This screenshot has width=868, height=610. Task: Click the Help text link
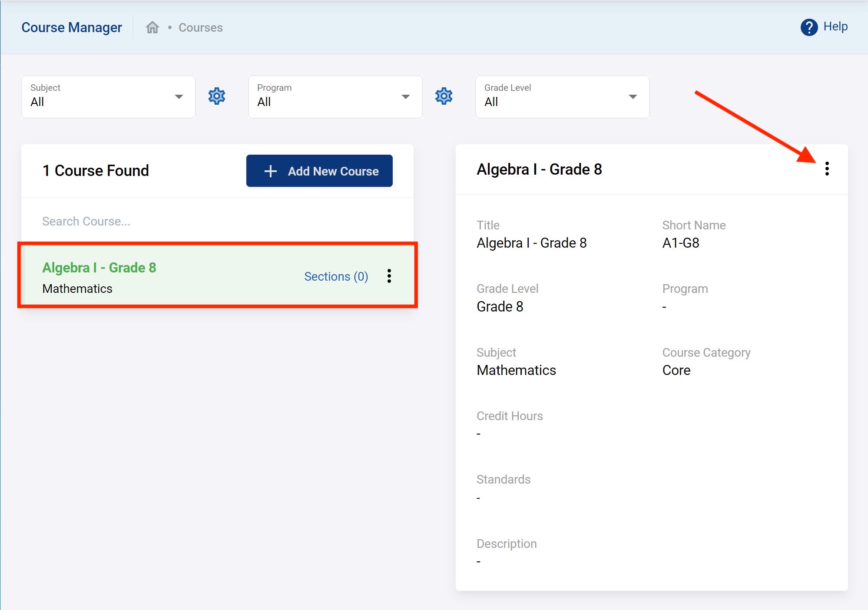click(x=835, y=27)
